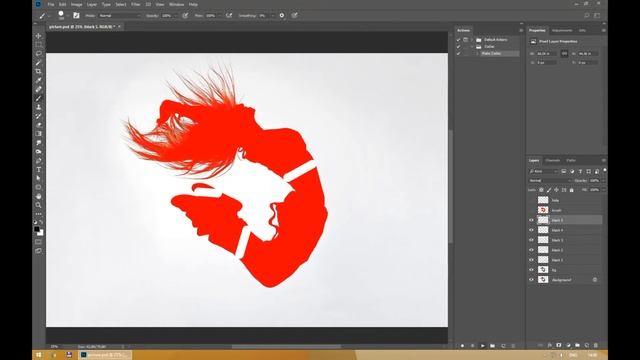Screen dimensions: 640x360
Task: Select the Horizontal Type tool
Action: 38,170
